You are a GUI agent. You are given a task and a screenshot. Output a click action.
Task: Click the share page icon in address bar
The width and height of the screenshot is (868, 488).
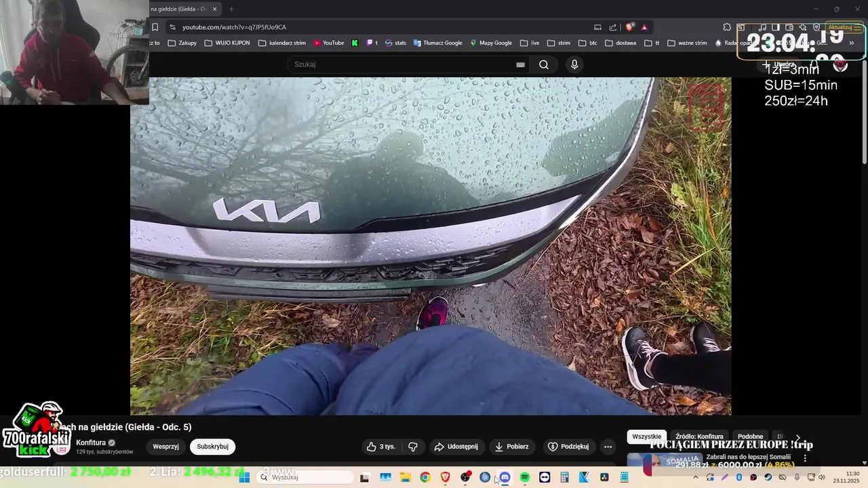613,27
